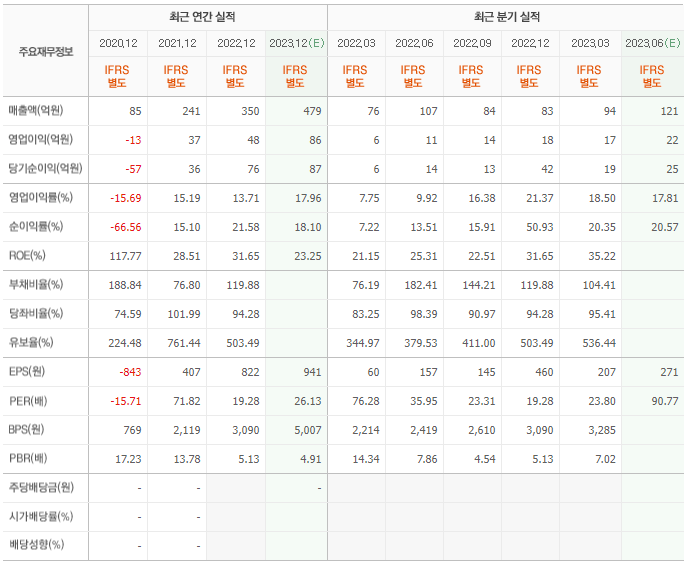Screen dimensions: 688x564
Task: Click the 2021.12 annual column header
Action: pos(177,43)
